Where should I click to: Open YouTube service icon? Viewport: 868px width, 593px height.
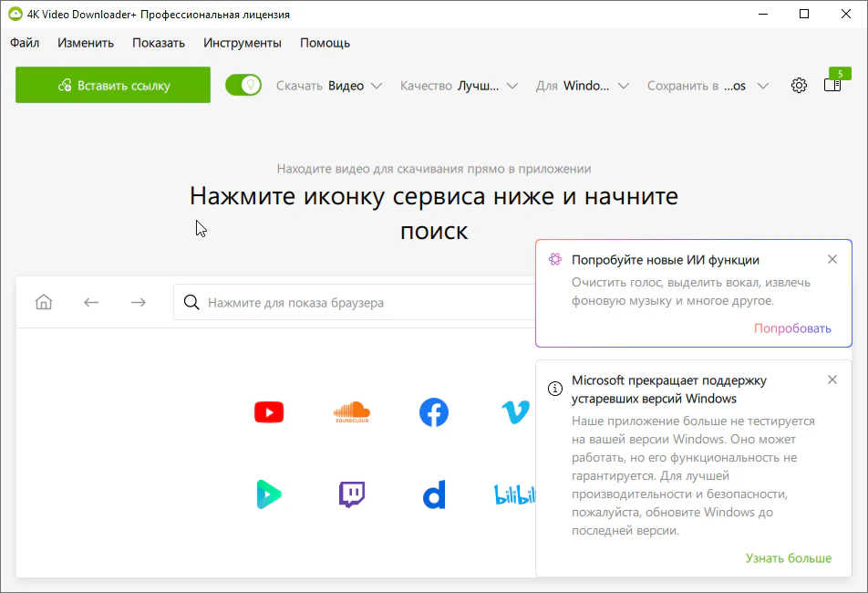click(269, 412)
